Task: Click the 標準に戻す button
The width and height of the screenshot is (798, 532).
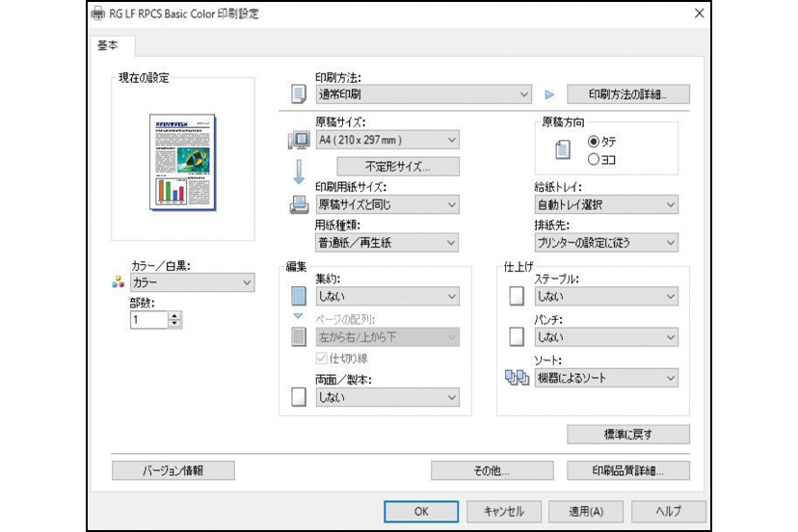Action: coord(628,435)
